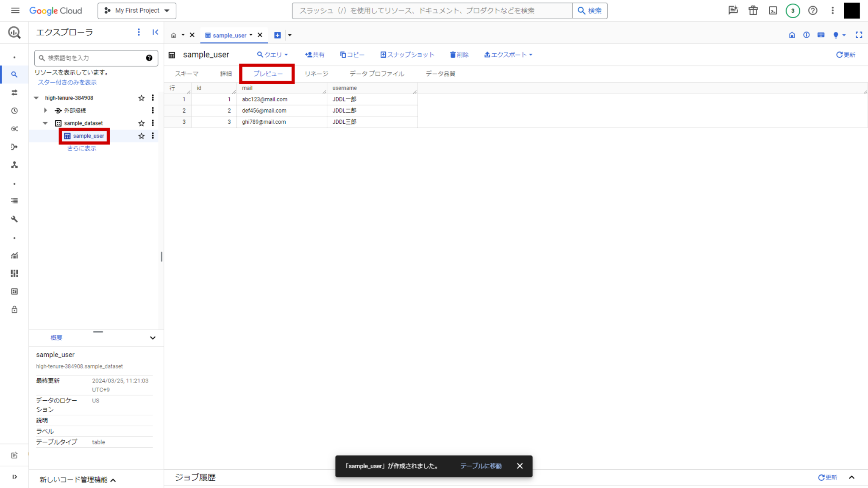Open the エクスポート dropdown menu
Image resolution: width=868 pixels, height=488 pixels.
[508, 55]
